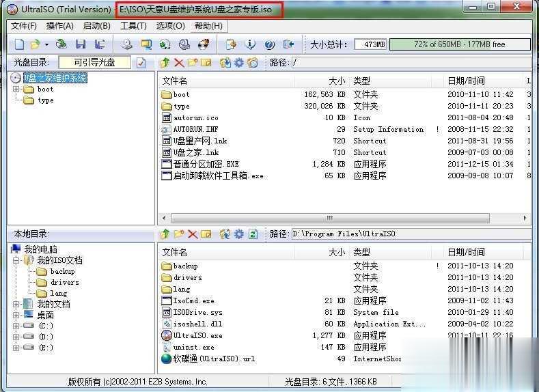Click the Exit door arrow icon
The image size is (539, 392).
tap(288, 44)
